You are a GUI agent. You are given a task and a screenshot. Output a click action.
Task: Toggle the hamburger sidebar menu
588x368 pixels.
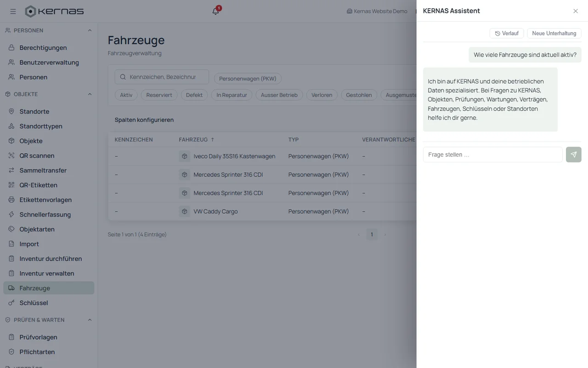click(13, 11)
